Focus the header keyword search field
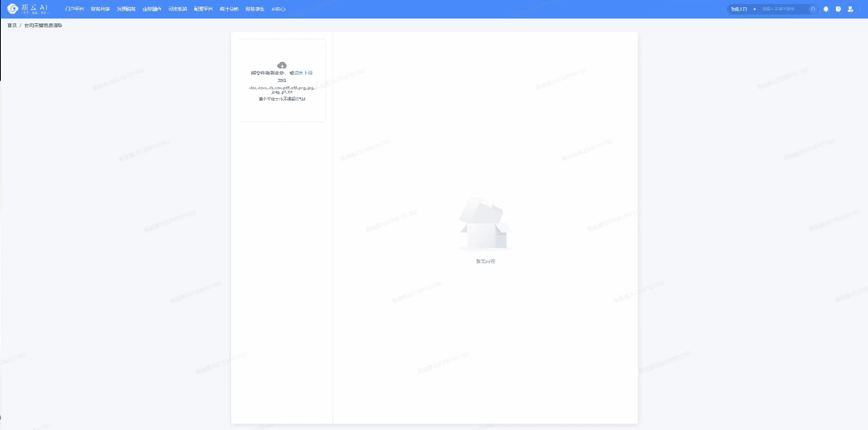The height and width of the screenshot is (430, 868). pyautogui.click(x=783, y=9)
